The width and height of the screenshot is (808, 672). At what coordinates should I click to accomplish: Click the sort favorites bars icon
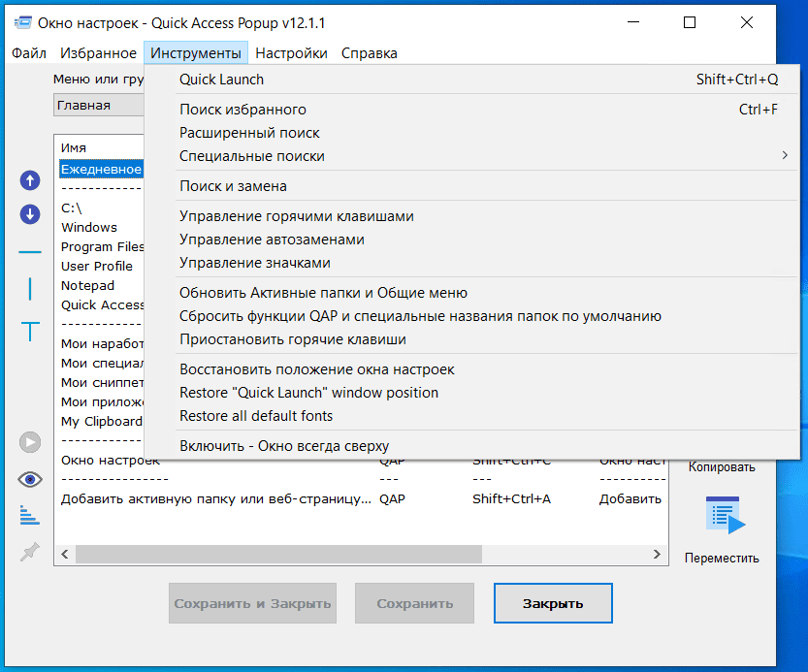(x=30, y=515)
